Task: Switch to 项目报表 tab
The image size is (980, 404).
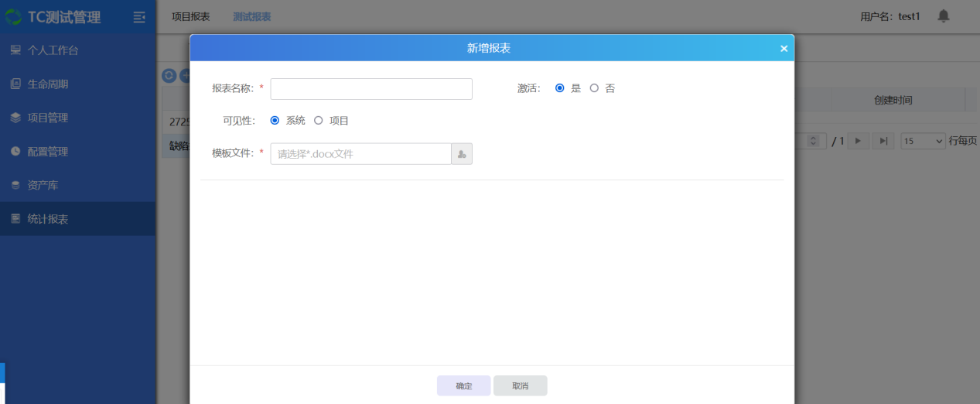Action: coord(190,16)
